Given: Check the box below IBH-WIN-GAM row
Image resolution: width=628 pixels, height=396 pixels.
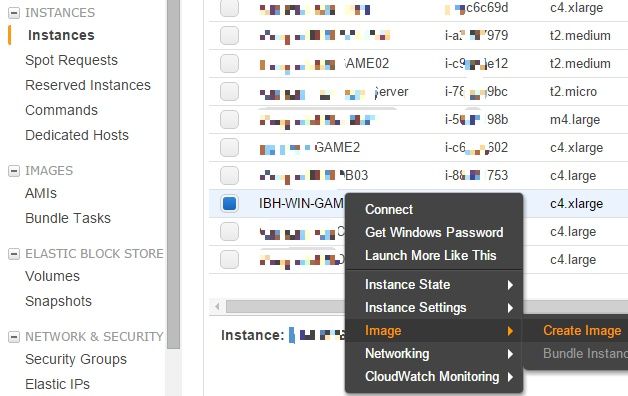Looking at the screenshot, I should pyautogui.click(x=229, y=231).
